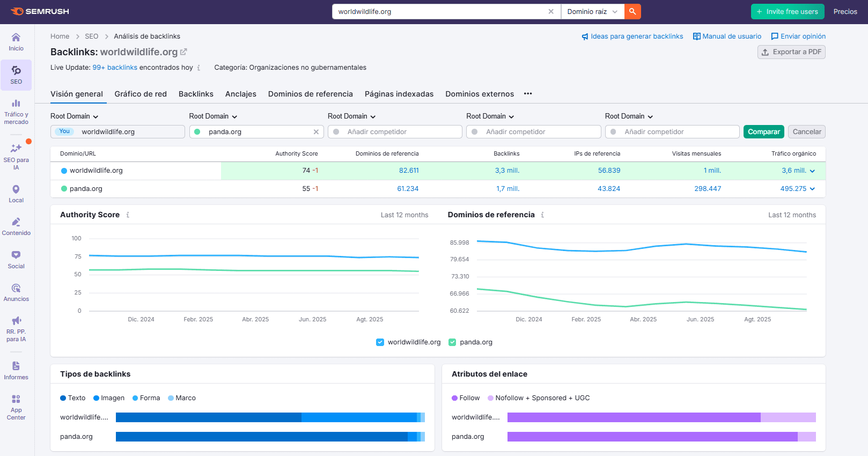The height and width of the screenshot is (456, 868).
Task: Click the orange search magnifier button
Action: [632, 11]
